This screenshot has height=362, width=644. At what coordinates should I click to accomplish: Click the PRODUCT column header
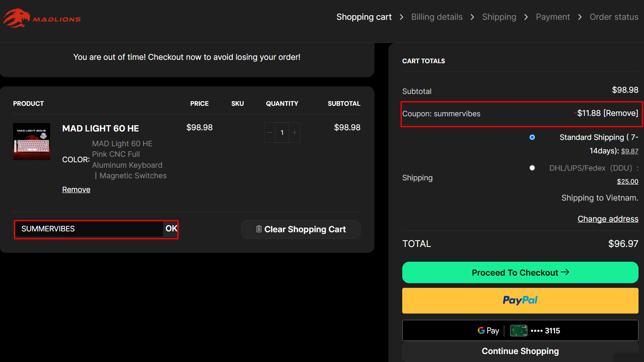coord(28,104)
